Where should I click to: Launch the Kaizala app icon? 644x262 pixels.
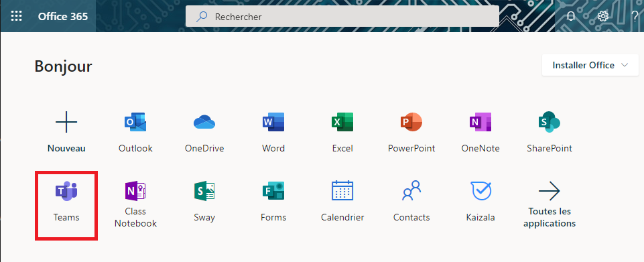(480, 190)
